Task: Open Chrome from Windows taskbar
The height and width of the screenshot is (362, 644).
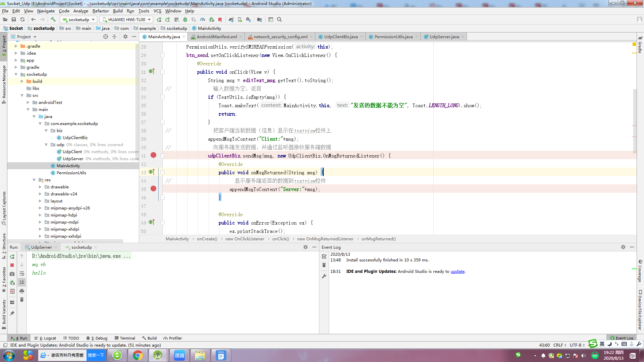Action: click(138, 355)
